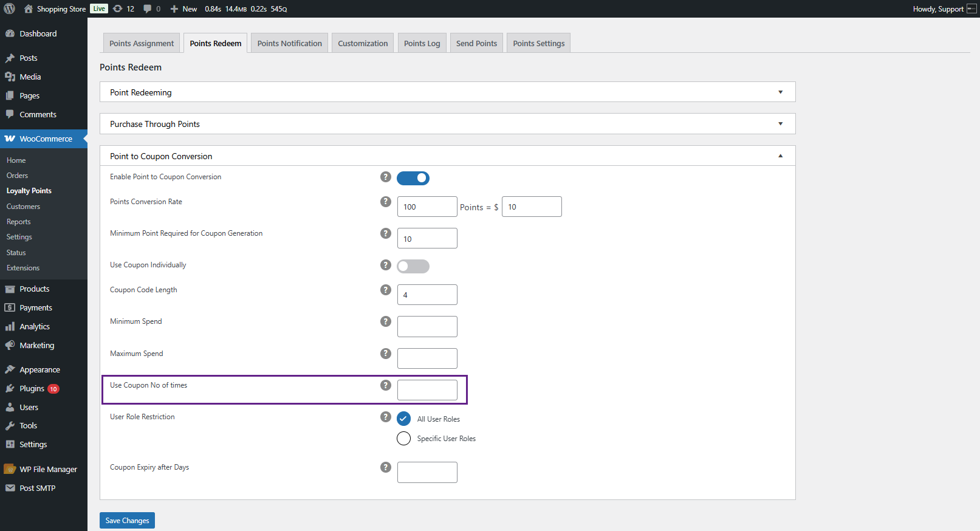
Task: Click help icon for Use Coupon Individually
Action: tap(385, 265)
